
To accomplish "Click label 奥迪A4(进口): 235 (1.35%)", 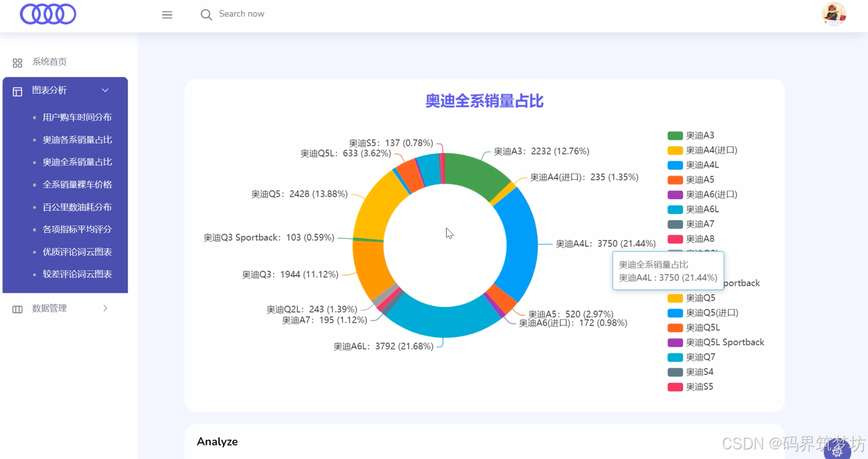I will click(584, 177).
